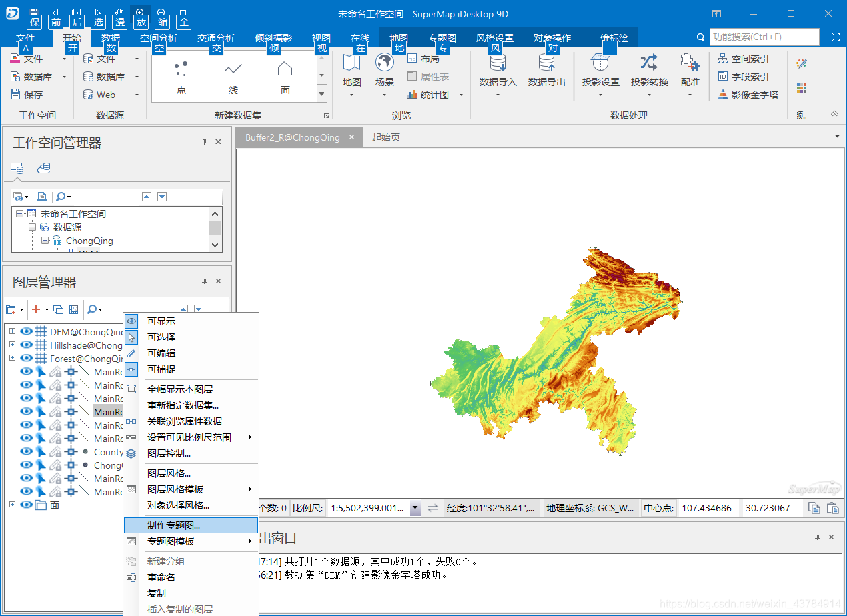This screenshot has width=847, height=616.
Task: Click 重新指定数据集... in the context menu
Action: 191,405
